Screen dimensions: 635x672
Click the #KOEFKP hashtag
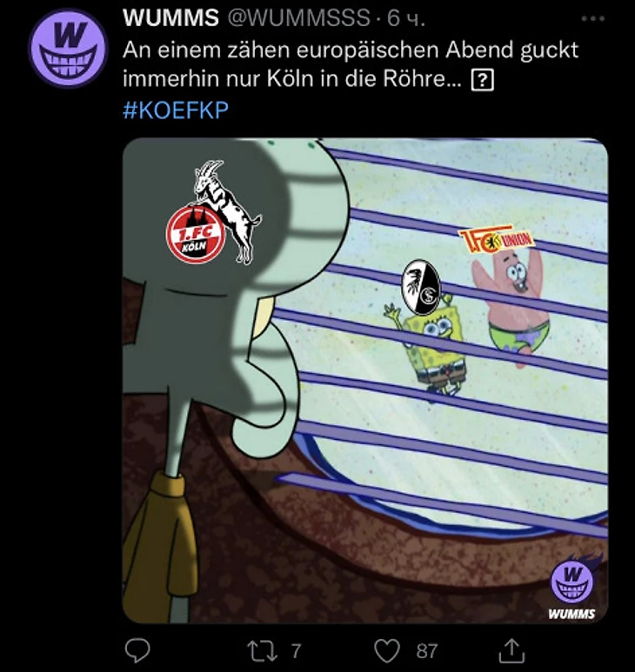pyautogui.click(x=176, y=110)
